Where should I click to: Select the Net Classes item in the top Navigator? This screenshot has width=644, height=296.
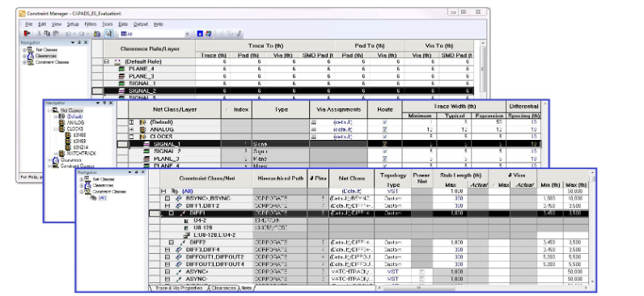tap(46, 49)
